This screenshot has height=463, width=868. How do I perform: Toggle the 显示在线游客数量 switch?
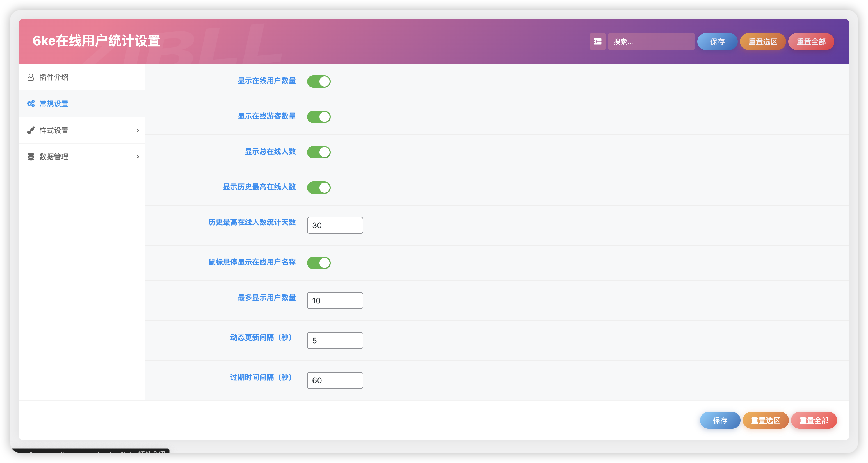pyautogui.click(x=318, y=117)
